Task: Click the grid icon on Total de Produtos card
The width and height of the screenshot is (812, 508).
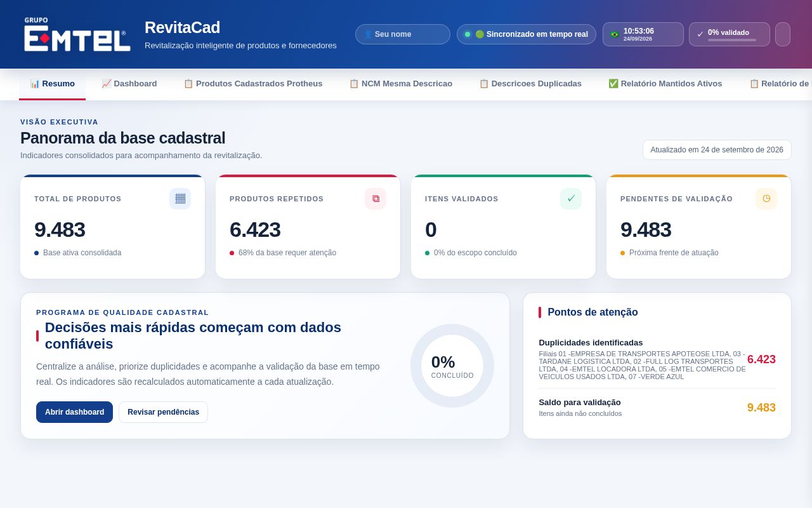Action: [x=180, y=199]
